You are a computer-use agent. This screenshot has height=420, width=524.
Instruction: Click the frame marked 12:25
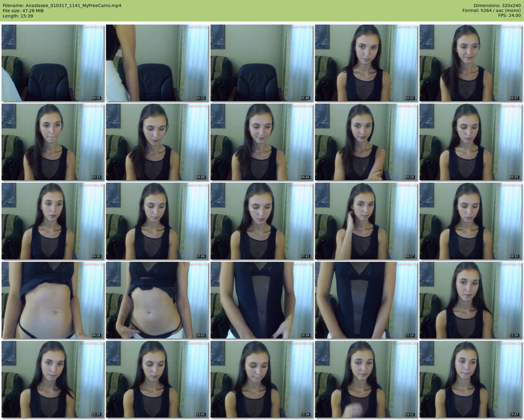(x=53, y=379)
